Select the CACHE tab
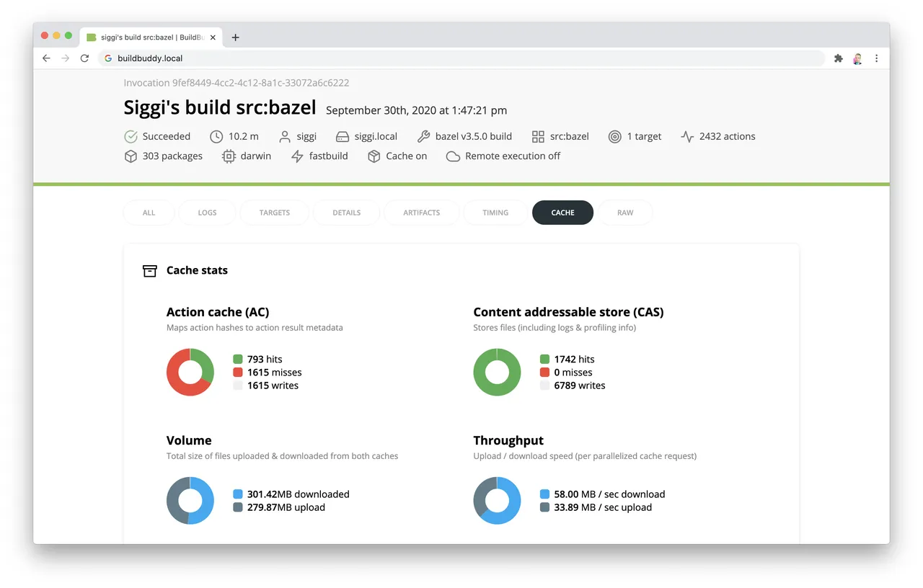923x588 pixels. click(x=562, y=213)
